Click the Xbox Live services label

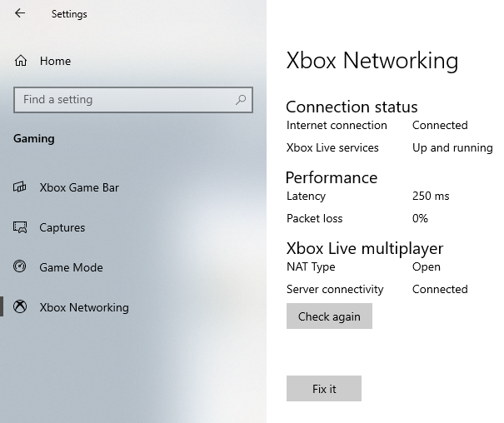pos(332,147)
